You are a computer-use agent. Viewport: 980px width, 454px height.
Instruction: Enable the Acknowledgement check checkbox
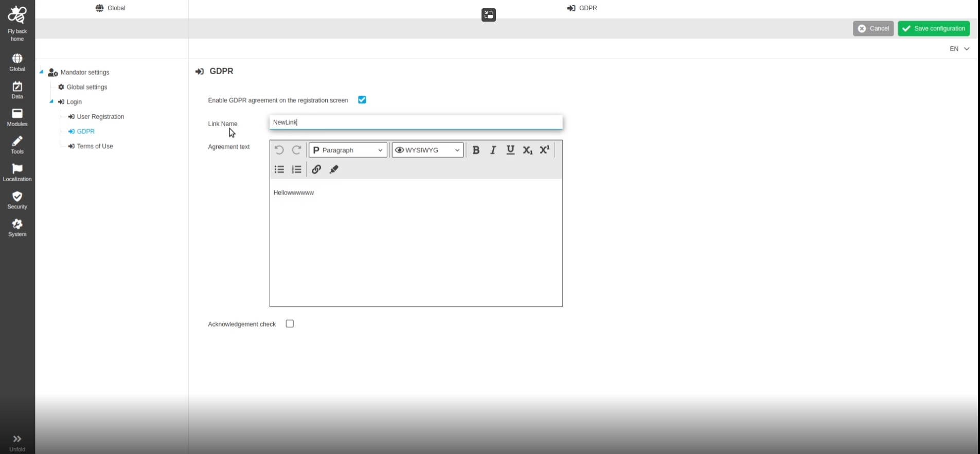290,324
